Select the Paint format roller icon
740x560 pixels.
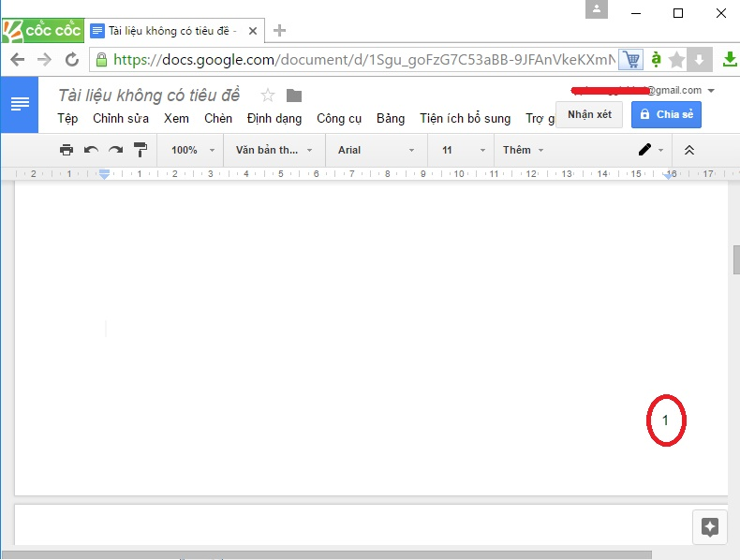pos(141,150)
